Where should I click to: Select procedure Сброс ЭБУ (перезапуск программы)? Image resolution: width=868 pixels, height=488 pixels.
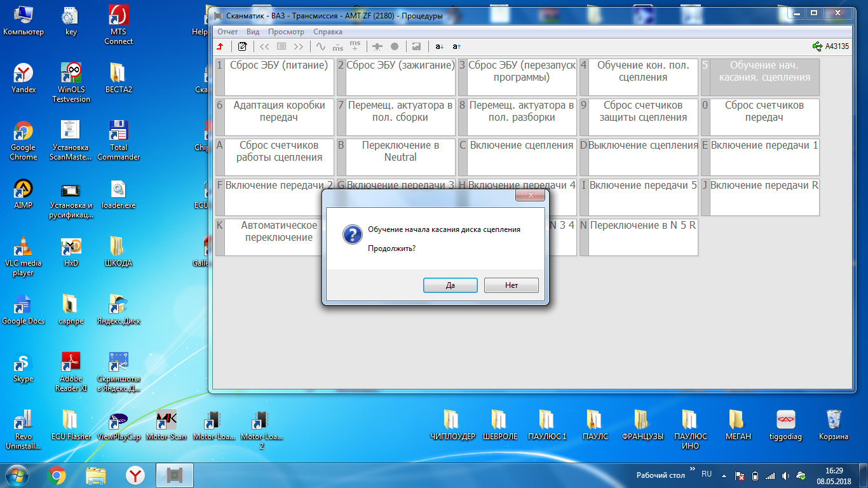click(517, 77)
